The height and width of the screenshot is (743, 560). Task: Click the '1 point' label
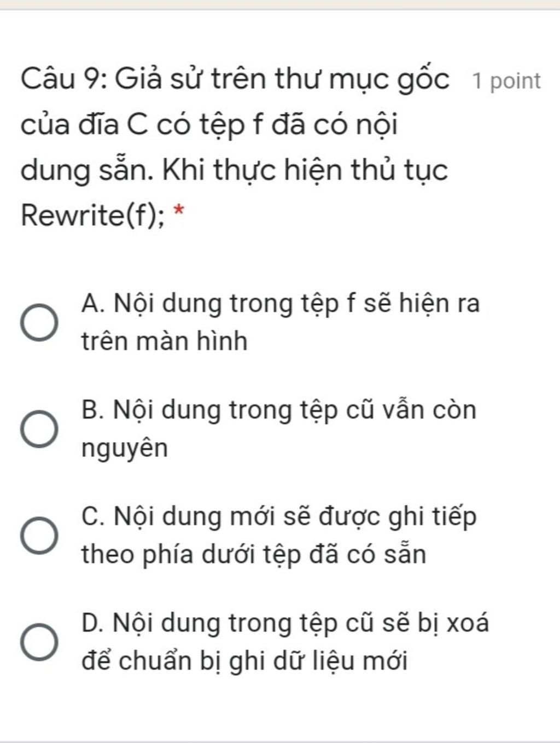coord(506,81)
